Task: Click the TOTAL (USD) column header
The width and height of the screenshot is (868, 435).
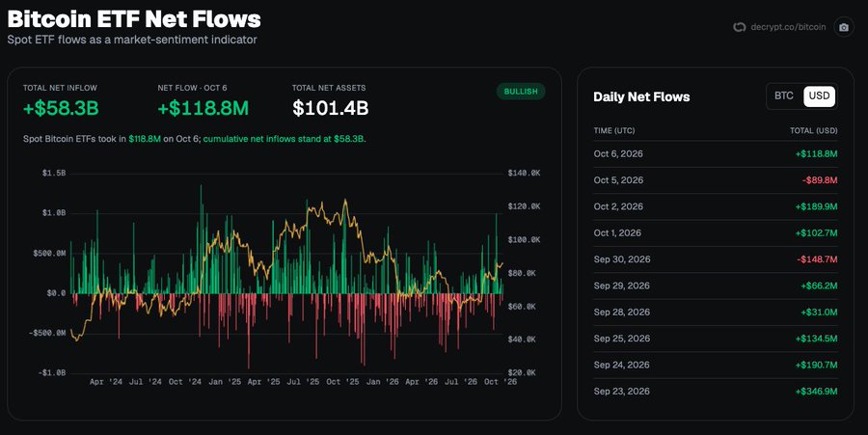Action: pos(814,130)
